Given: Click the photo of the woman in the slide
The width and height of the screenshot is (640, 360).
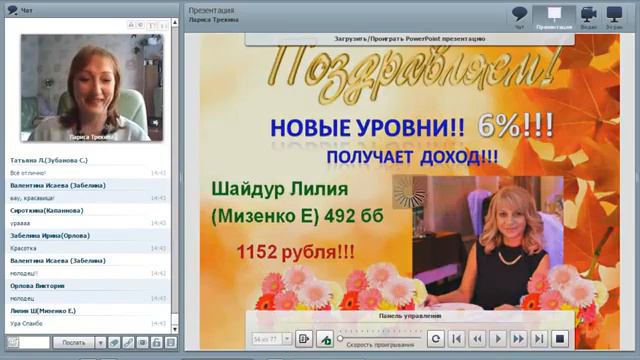Looking at the screenshot, I should (x=488, y=243).
